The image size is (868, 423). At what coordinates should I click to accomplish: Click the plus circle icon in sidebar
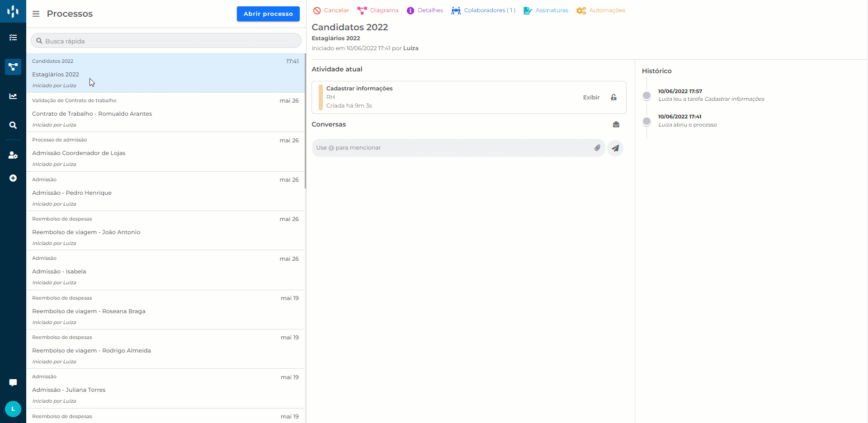point(13,178)
